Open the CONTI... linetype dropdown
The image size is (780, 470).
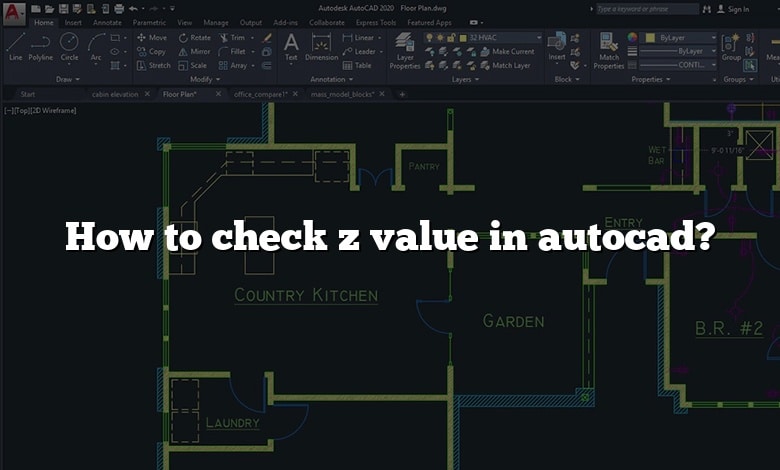tap(713, 65)
